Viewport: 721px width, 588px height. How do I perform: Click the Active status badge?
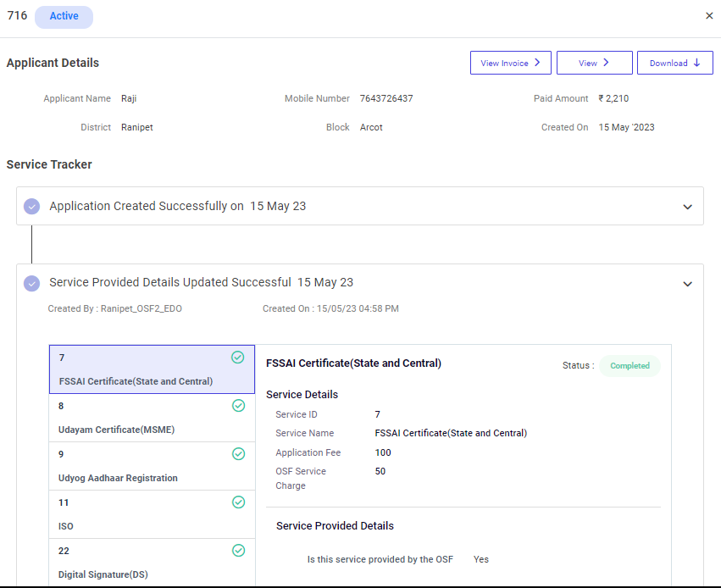tap(64, 16)
